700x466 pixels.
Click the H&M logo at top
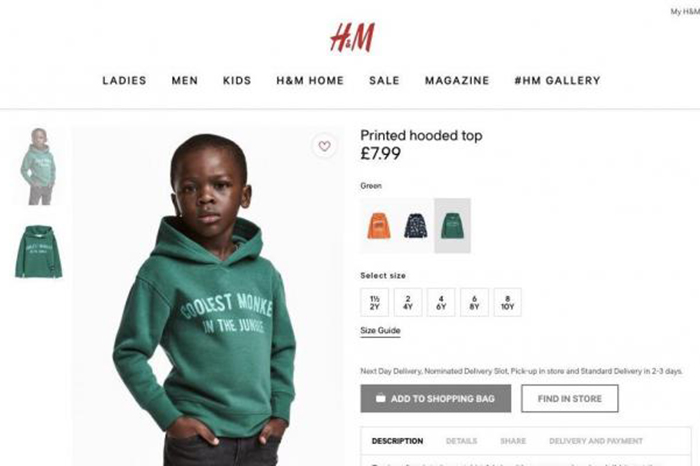coord(352,37)
